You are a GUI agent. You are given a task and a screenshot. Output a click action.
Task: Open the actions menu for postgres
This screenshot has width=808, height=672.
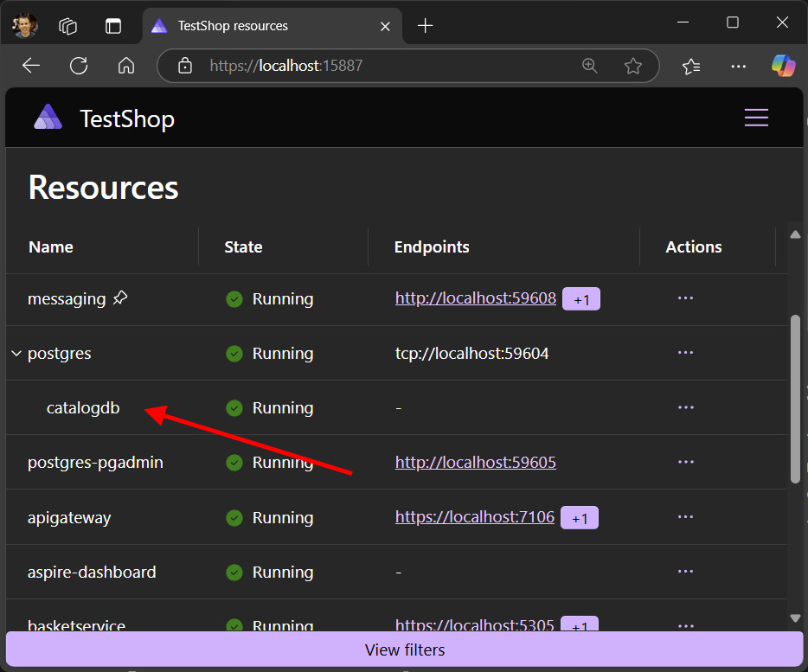685,353
